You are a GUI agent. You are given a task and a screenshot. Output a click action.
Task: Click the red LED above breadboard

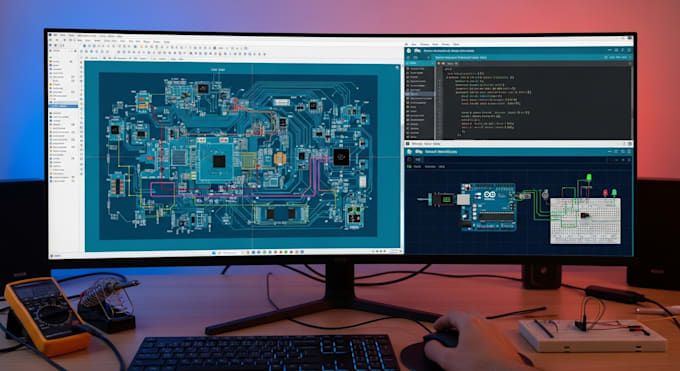point(605,193)
